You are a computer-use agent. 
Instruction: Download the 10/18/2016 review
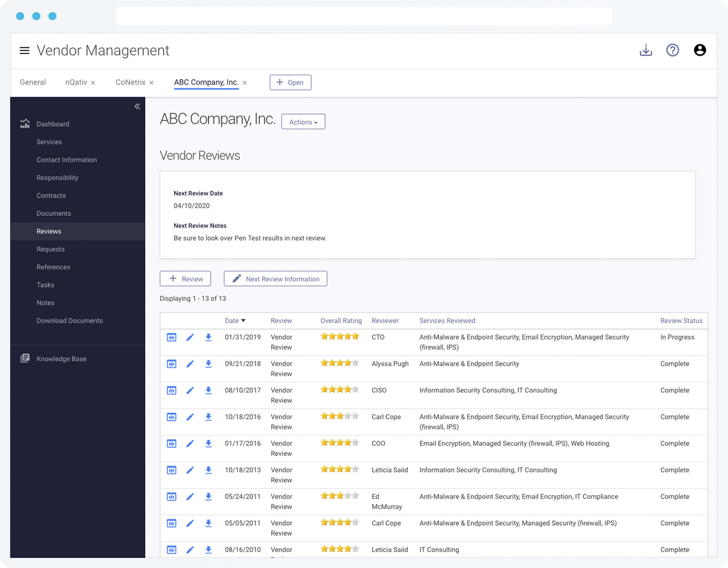[x=208, y=417]
